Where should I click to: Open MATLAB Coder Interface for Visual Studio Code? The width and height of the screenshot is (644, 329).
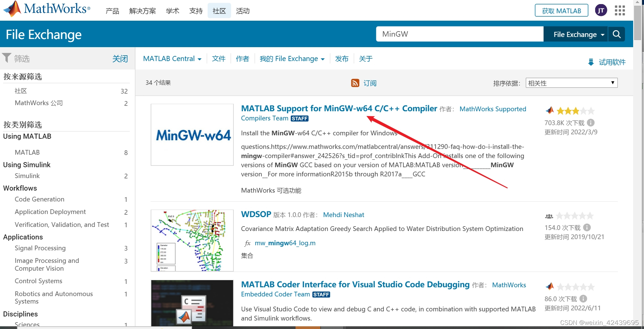point(355,285)
